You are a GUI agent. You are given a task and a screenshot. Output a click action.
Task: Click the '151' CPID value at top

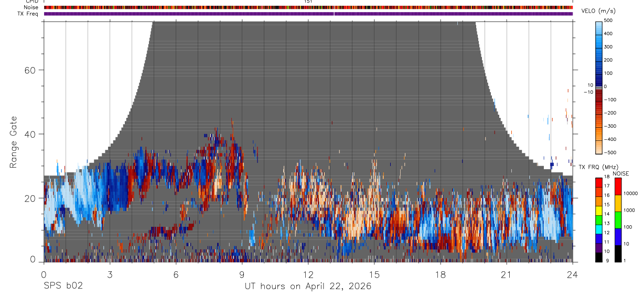tap(308, 2)
